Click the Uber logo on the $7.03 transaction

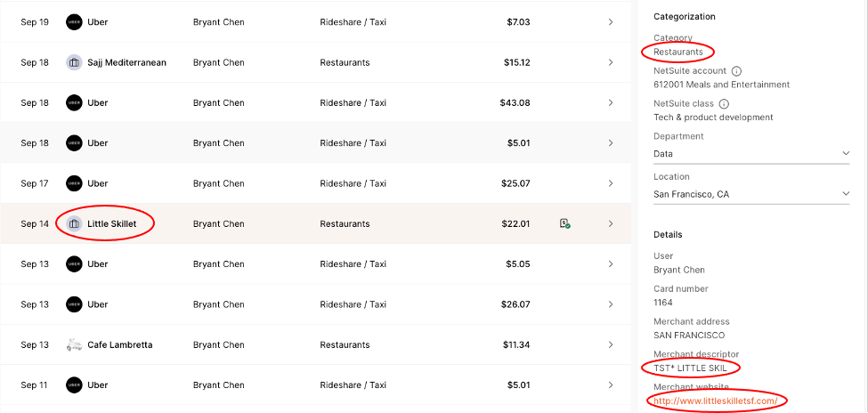74,22
